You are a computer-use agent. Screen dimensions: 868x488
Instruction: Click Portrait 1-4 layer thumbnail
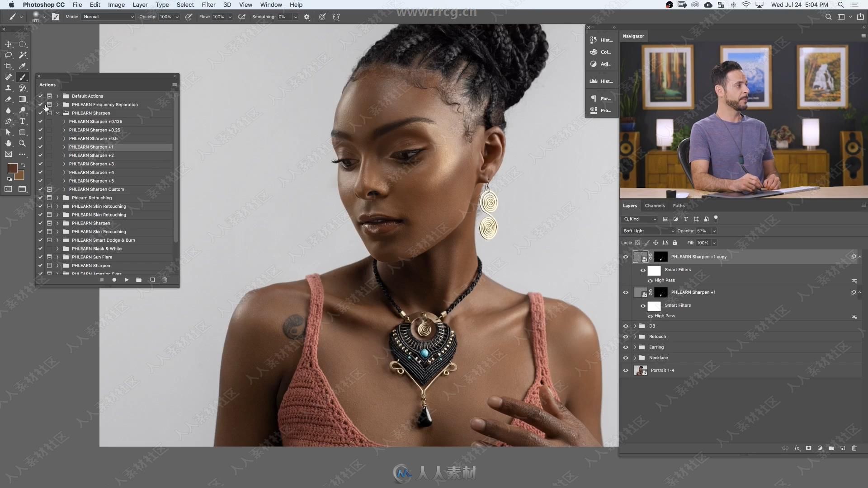point(642,370)
